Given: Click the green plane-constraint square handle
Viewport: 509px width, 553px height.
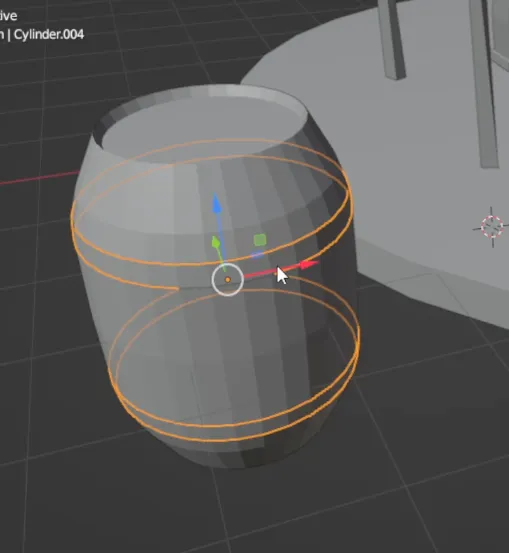Looking at the screenshot, I should pos(260,240).
